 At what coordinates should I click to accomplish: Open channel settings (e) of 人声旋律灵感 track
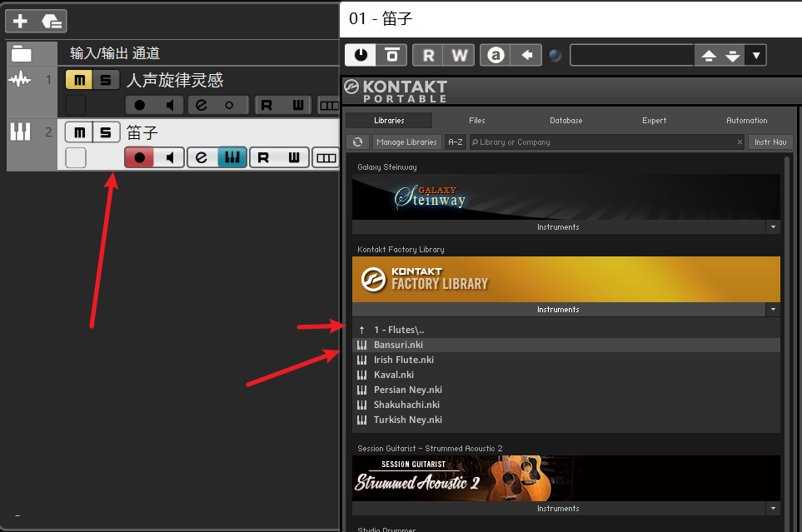tap(202, 106)
